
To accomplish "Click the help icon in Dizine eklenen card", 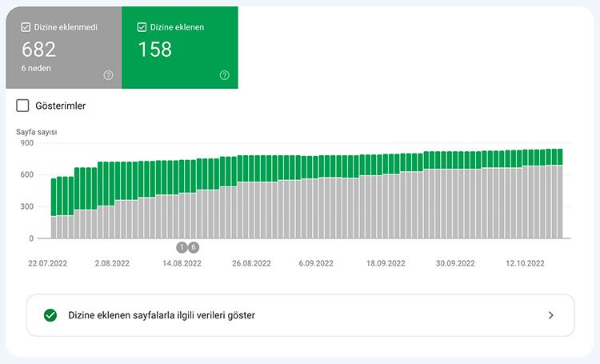I will [224, 75].
